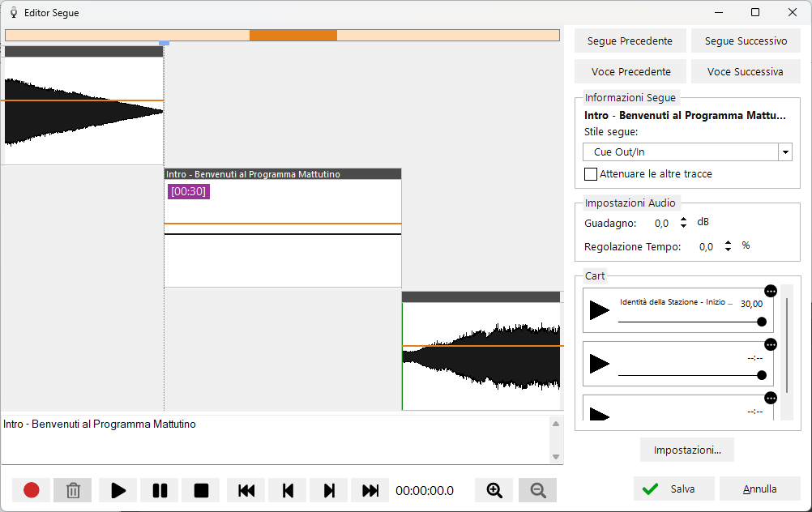This screenshot has width=812, height=512.
Task: Go to Segue Successivo
Action: click(x=746, y=41)
